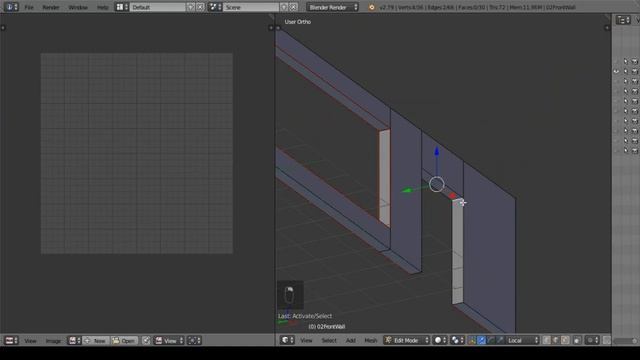Enable the rotate manipulator
Image resolution: width=640 pixels, height=360 pixels.
coord(491,340)
